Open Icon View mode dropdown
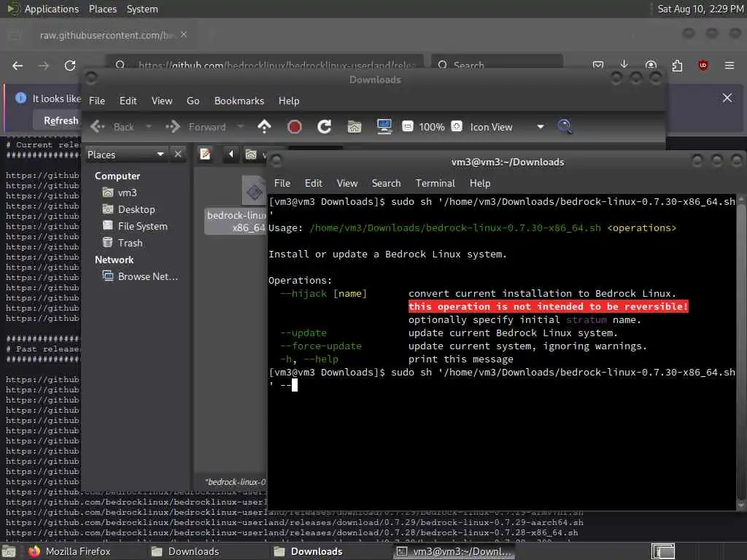The image size is (747, 560). [x=507, y=127]
